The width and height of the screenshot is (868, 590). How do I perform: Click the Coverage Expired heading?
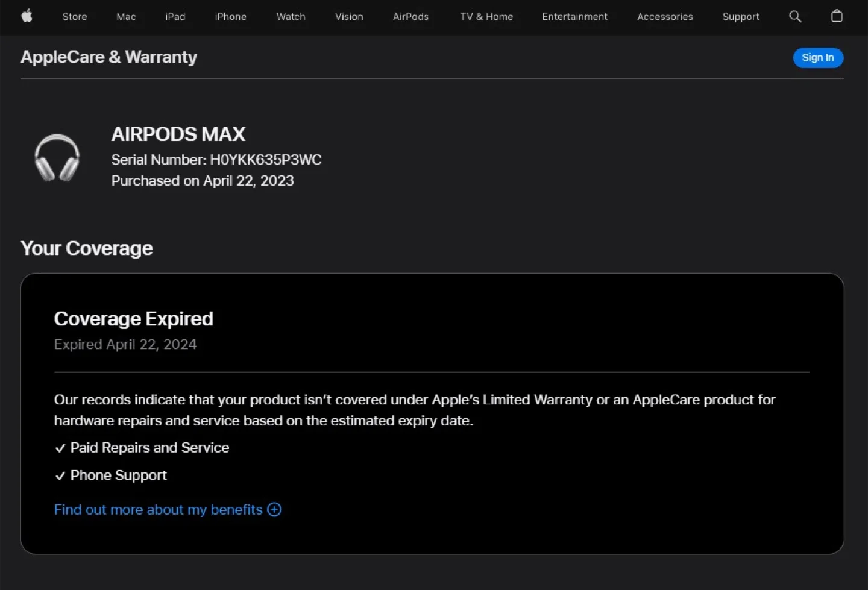(x=134, y=319)
